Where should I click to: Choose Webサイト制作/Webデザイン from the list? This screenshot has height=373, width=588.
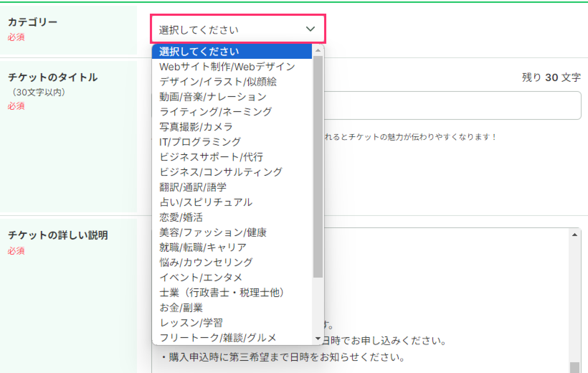click(227, 67)
